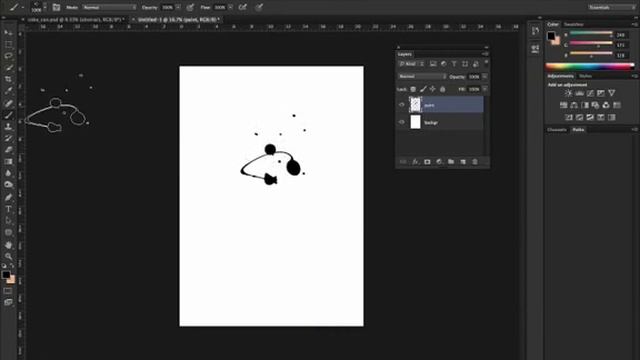Adjust the top color slider
This screenshot has height=360, width=640.
click(x=591, y=33)
